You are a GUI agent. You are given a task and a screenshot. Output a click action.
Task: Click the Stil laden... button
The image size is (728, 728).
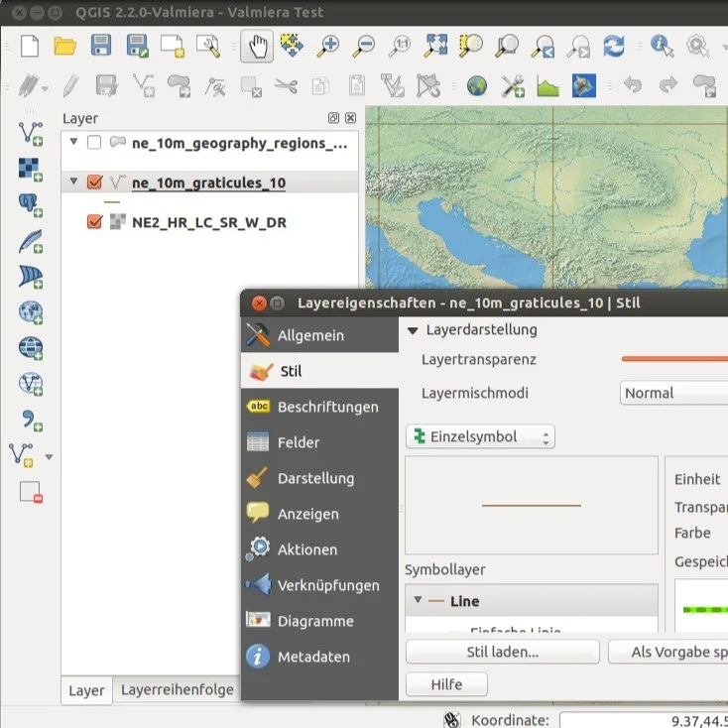(x=502, y=652)
